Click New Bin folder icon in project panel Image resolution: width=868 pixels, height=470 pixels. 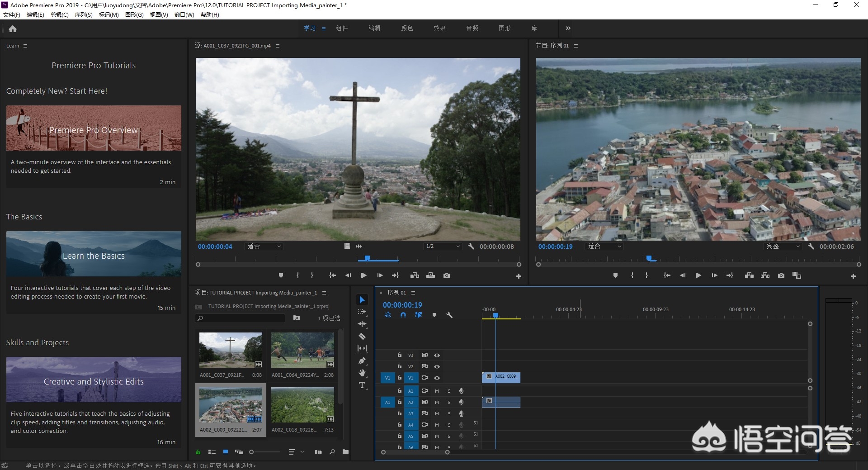coord(345,452)
